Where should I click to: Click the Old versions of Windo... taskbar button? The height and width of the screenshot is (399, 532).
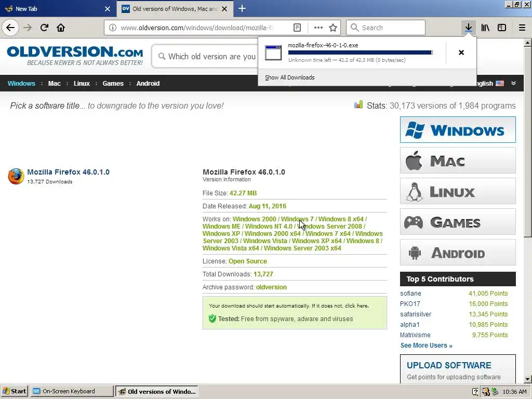[157, 391]
